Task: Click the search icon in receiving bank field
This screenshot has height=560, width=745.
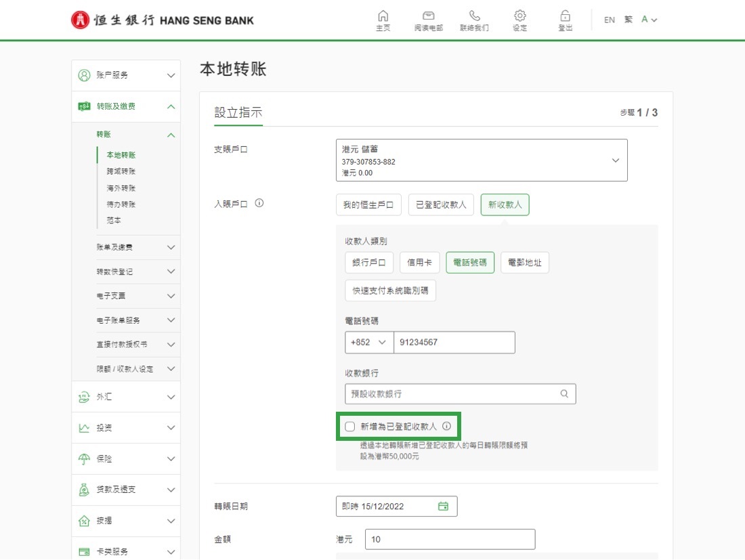Action: point(564,393)
